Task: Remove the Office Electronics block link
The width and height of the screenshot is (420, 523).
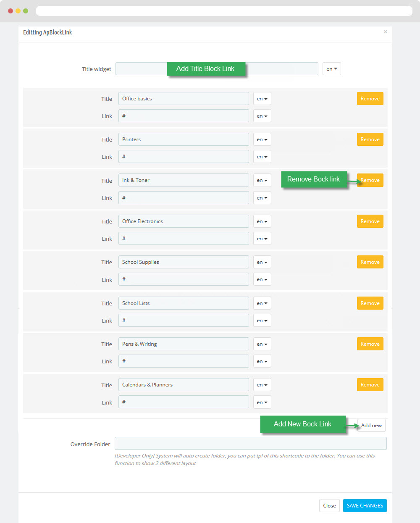Action: pos(370,221)
